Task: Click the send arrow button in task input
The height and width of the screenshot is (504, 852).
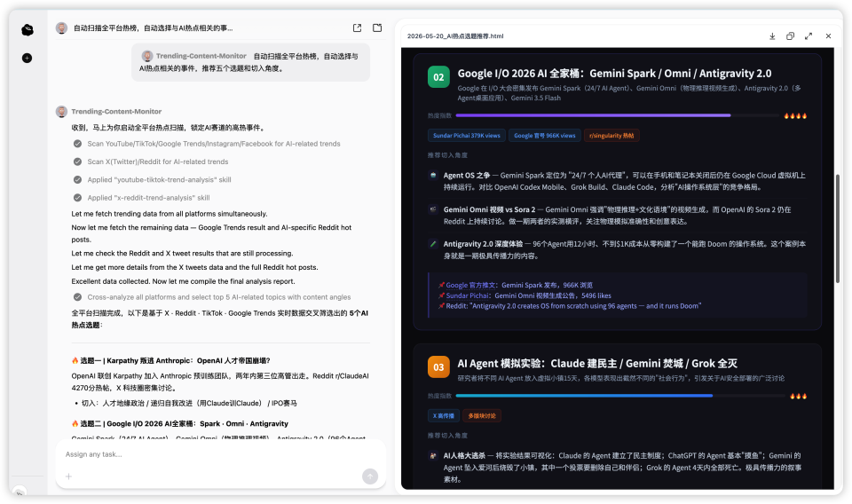Action: click(370, 476)
